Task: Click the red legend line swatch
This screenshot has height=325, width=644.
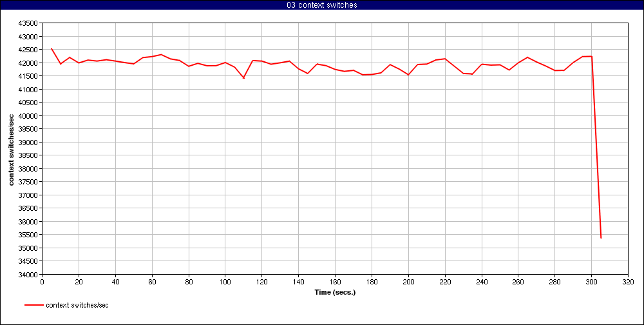Action: [34, 305]
